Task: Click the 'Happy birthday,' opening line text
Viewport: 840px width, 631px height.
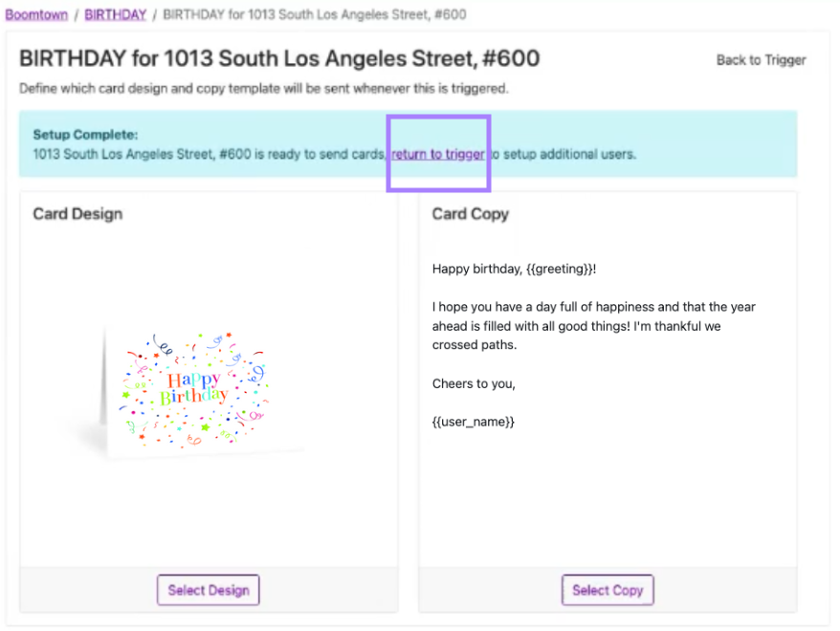Action: tap(476, 270)
